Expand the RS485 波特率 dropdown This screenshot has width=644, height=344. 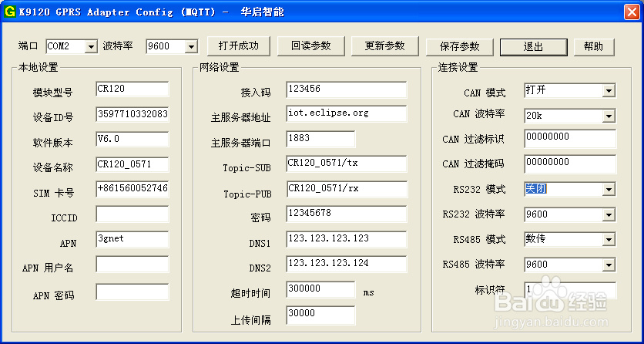click(609, 265)
